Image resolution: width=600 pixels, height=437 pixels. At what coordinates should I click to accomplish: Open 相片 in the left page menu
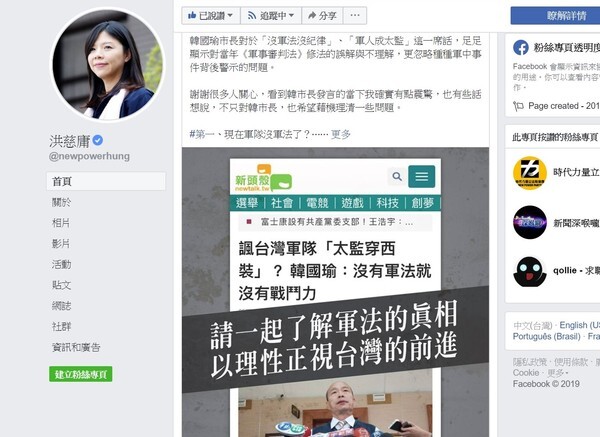point(61,223)
